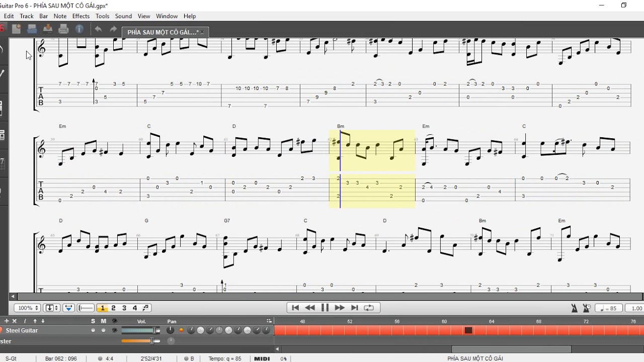Open the Sound menu
Viewport: 644px width, 362px height.
(123, 16)
